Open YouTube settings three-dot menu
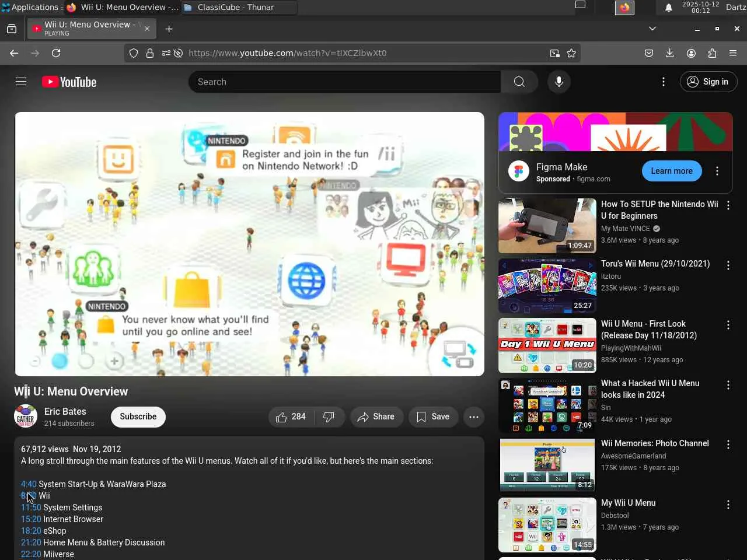 tap(664, 82)
